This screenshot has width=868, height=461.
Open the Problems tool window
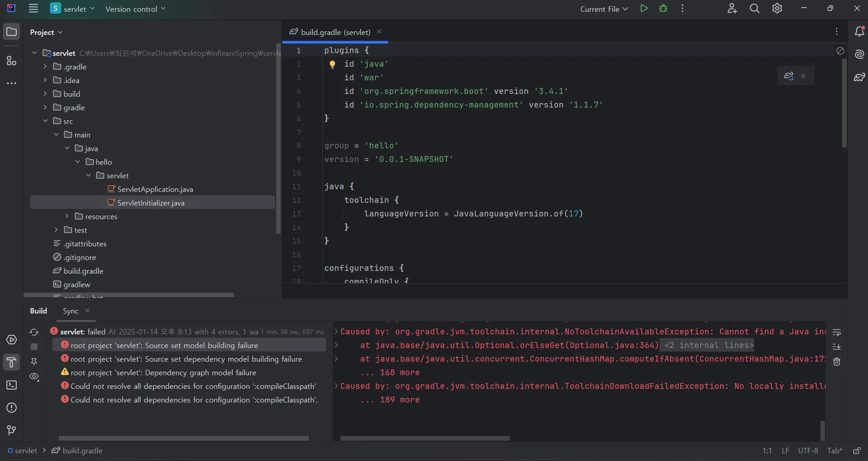click(11, 407)
